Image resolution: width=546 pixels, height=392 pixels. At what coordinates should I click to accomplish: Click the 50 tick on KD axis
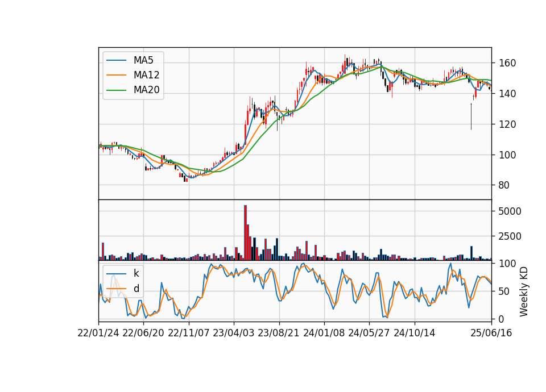(x=504, y=291)
